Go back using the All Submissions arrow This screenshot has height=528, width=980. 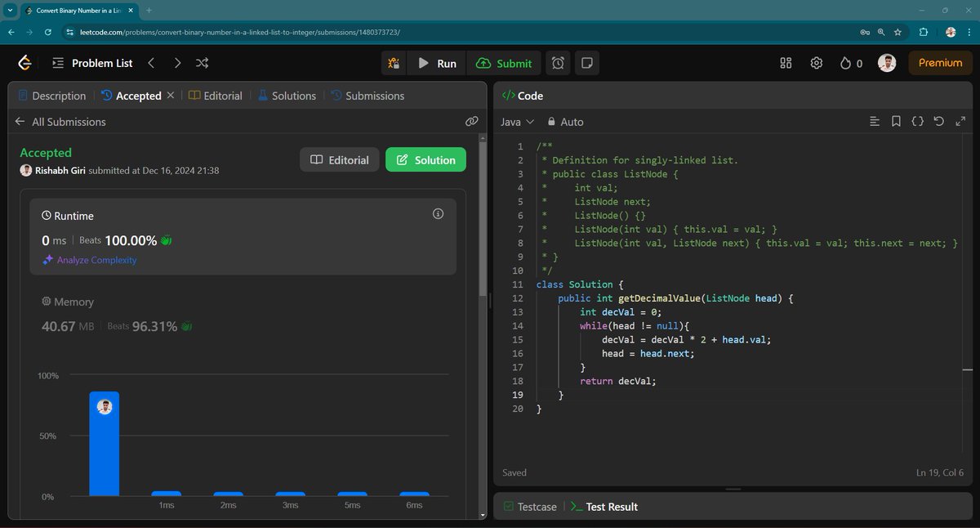(x=19, y=122)
